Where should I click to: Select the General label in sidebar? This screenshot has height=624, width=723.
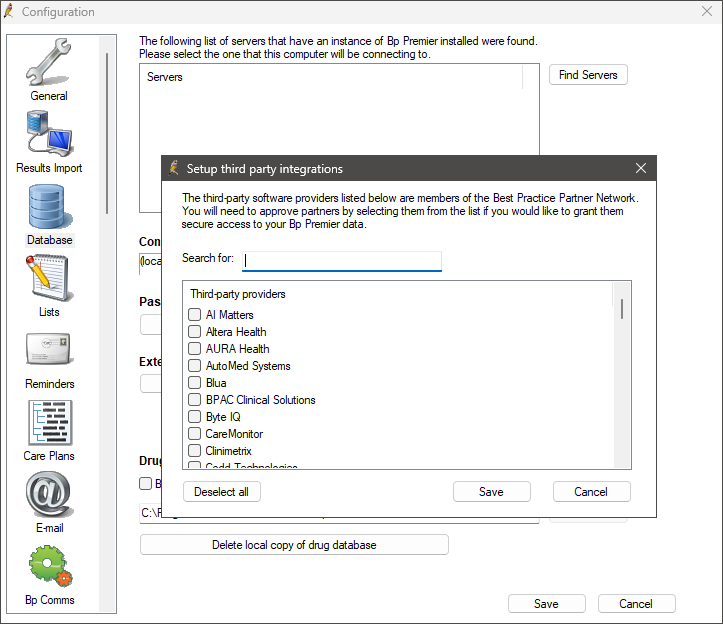[49, 96]
